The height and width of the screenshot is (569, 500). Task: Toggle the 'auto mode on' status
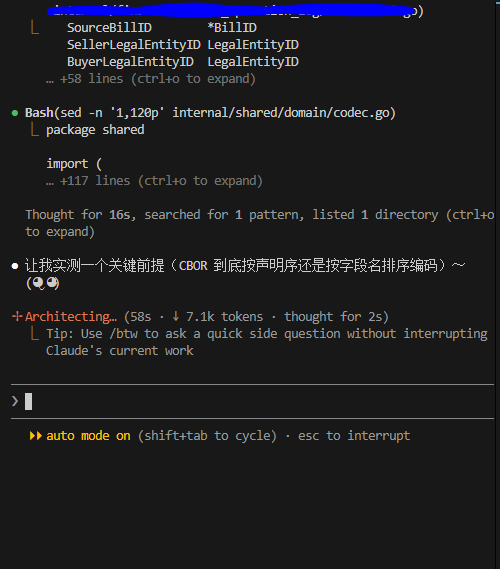(x=88, y=435)
